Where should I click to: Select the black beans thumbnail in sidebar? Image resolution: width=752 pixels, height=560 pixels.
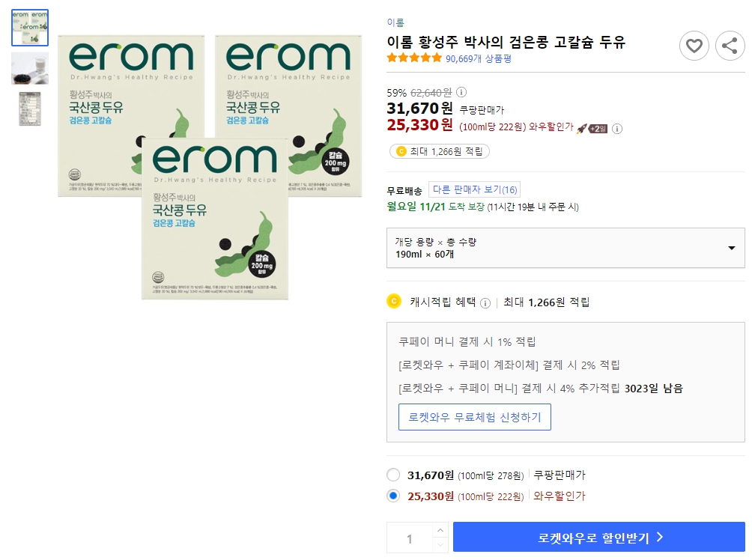coord(28,68)
